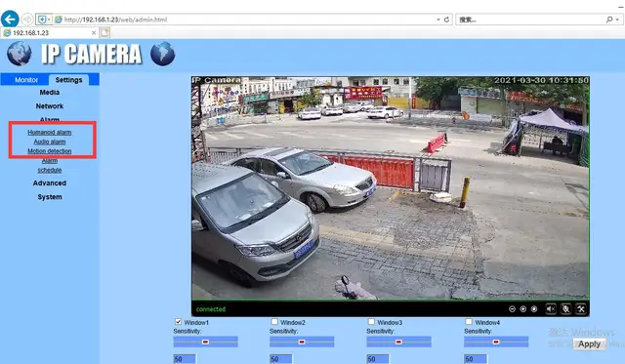Click the round record icon in player bar

tap(534, 309)
